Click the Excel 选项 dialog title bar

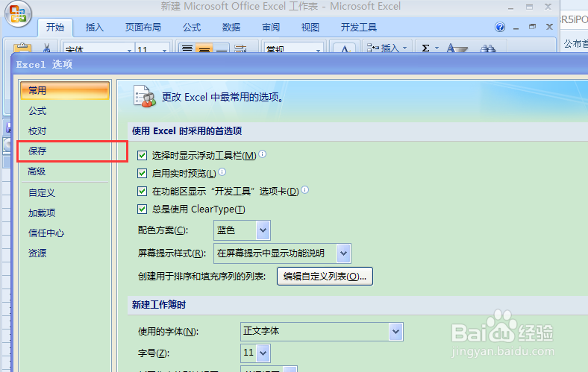(x=300, y=64)
